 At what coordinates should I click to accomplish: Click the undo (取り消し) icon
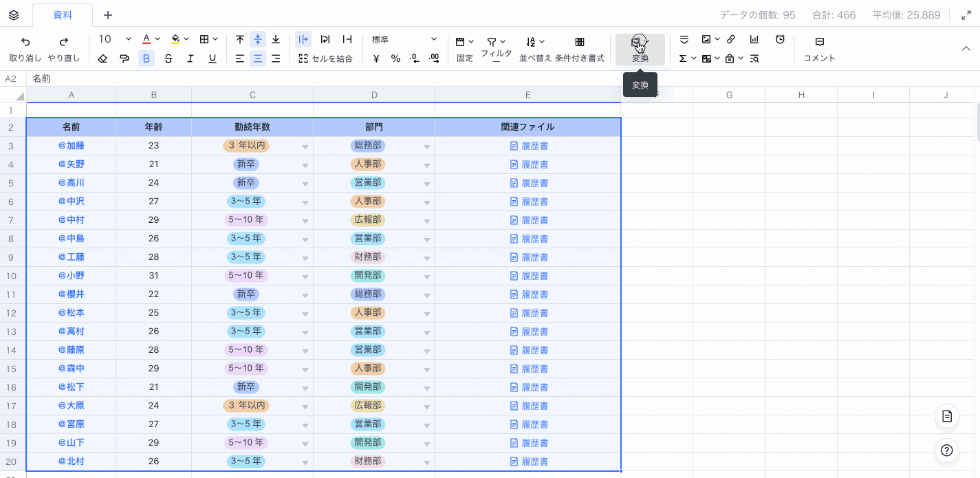[x=25, y=41]
